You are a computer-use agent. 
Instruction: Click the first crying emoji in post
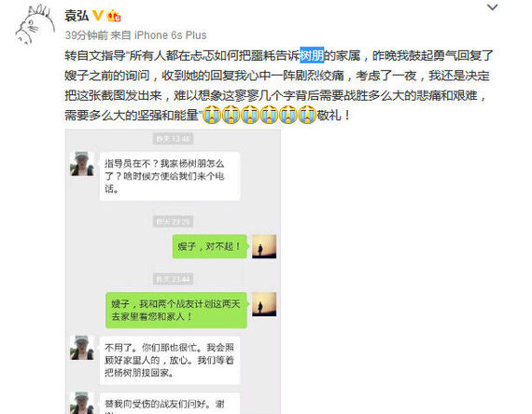point(212,115)
